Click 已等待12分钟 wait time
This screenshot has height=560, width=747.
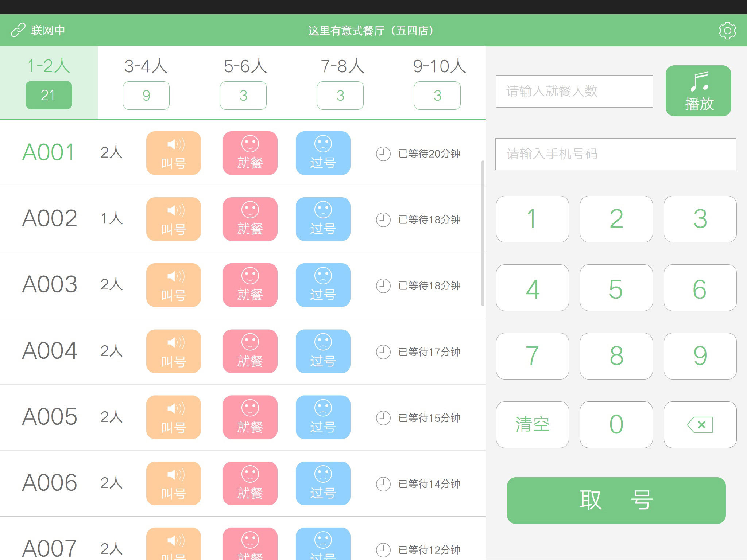tap(429, 550)
